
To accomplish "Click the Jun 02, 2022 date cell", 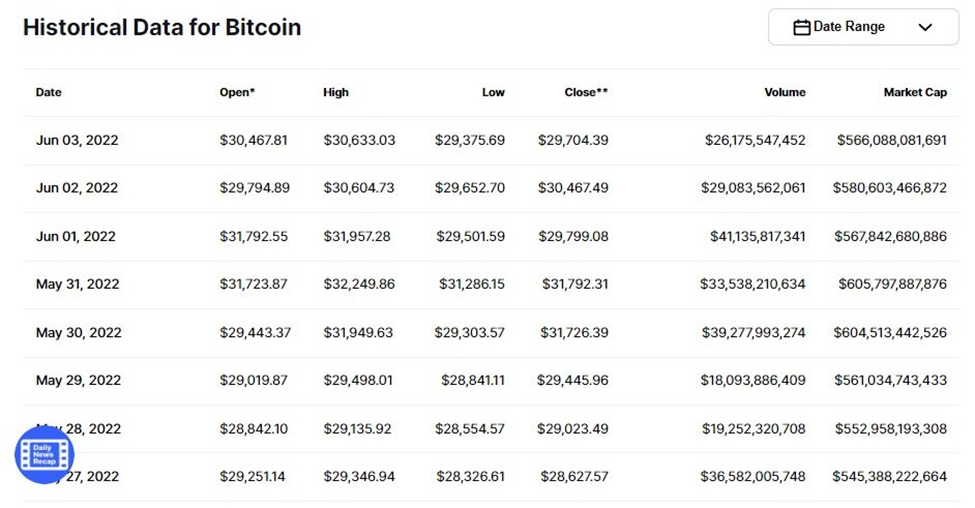I will pos(77,188).
